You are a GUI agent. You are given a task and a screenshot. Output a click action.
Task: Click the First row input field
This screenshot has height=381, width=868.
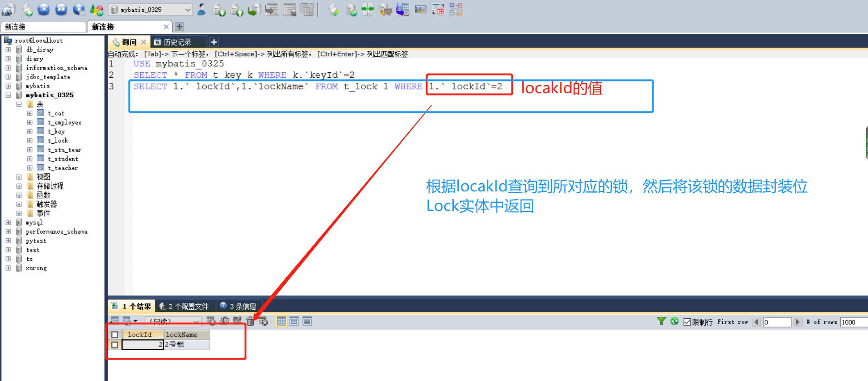(777, 322)
